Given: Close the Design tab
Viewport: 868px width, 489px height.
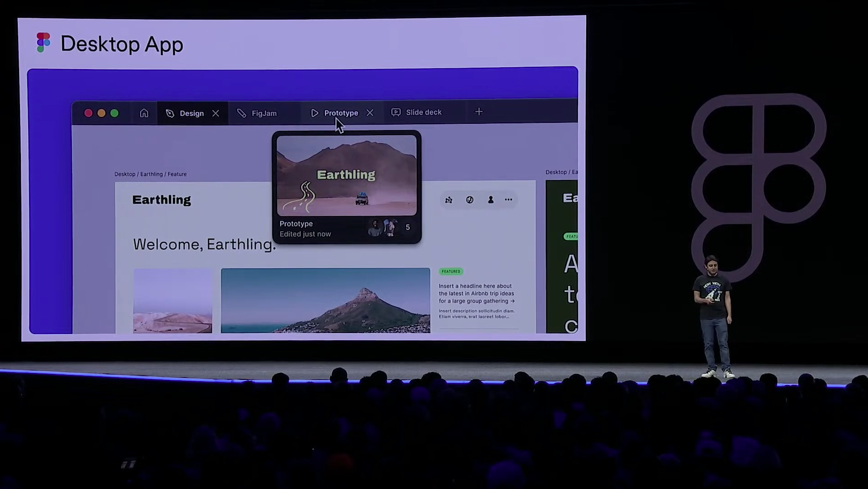Looking at the screenshot, I should click(216, 113).
